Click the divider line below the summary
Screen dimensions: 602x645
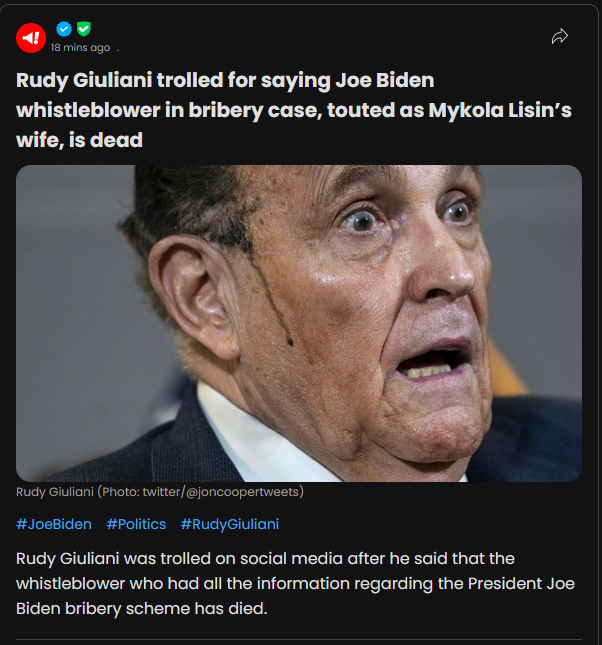[298, 639]
